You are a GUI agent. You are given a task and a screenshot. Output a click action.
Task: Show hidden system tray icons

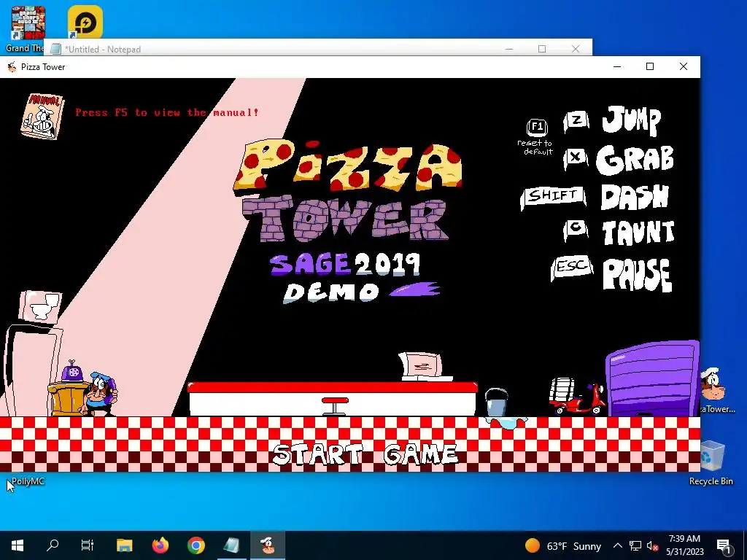coord(617,545)
